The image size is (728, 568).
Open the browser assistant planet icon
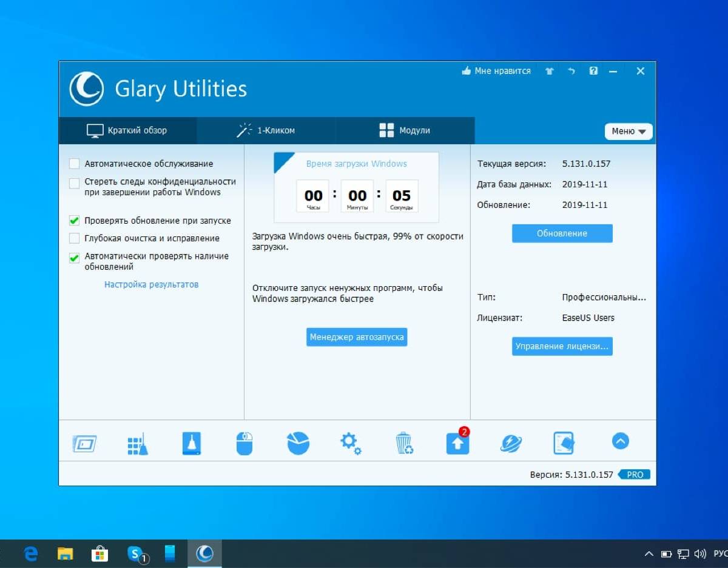click(x=511, y=443)
